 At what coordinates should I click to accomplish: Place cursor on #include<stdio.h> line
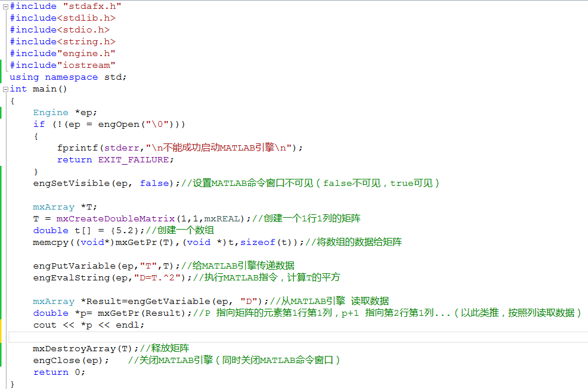pyautogui.click(x=60, y=30)
